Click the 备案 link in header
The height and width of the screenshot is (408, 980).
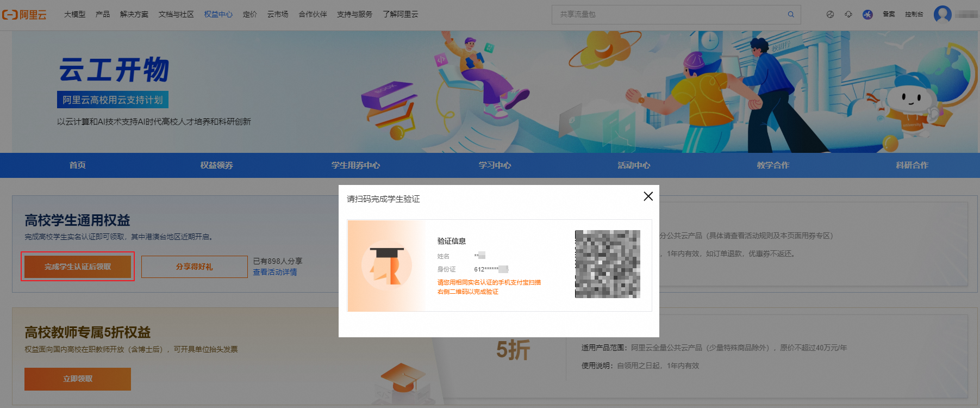pos(889,15)
